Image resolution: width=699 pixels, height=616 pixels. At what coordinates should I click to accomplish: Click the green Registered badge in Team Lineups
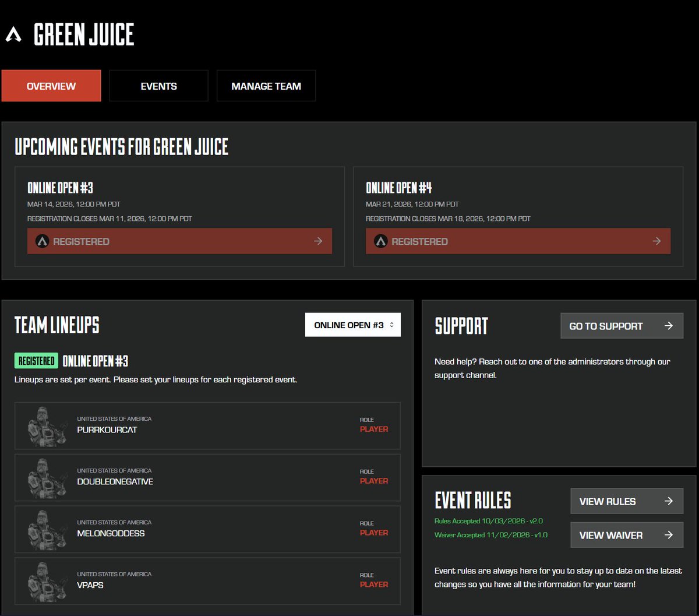(36, 361)
